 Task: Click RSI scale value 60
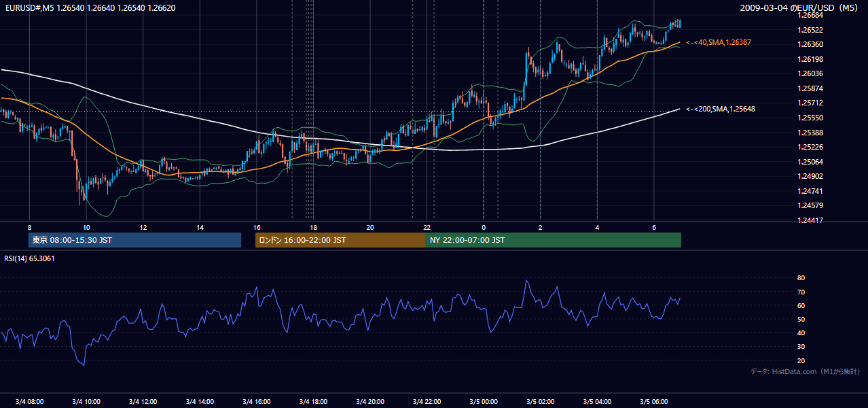(x=801, y=305)
